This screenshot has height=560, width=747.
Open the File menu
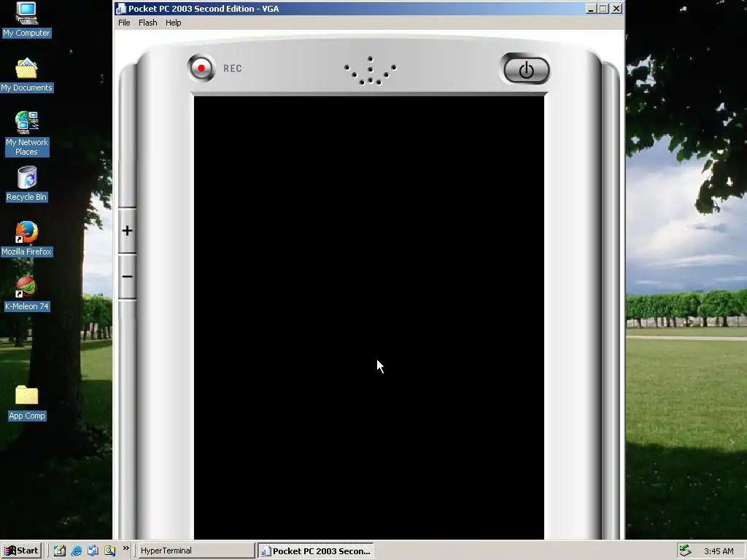124,23
